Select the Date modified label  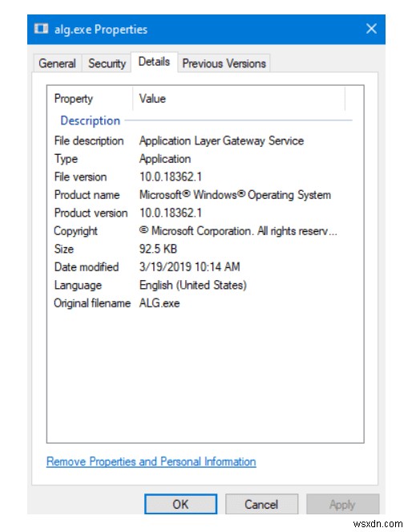pyautogui.click(x=87, y=267)
